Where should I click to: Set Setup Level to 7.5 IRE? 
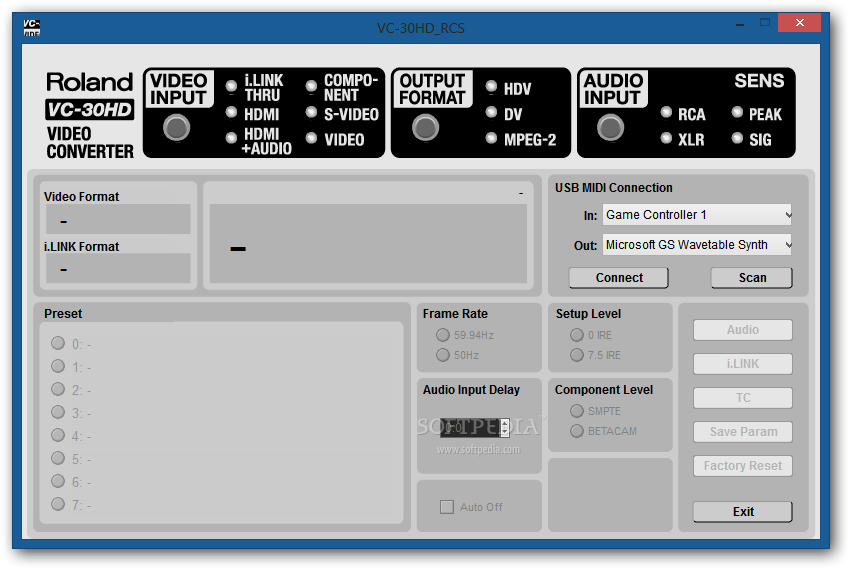pos(577,355)
